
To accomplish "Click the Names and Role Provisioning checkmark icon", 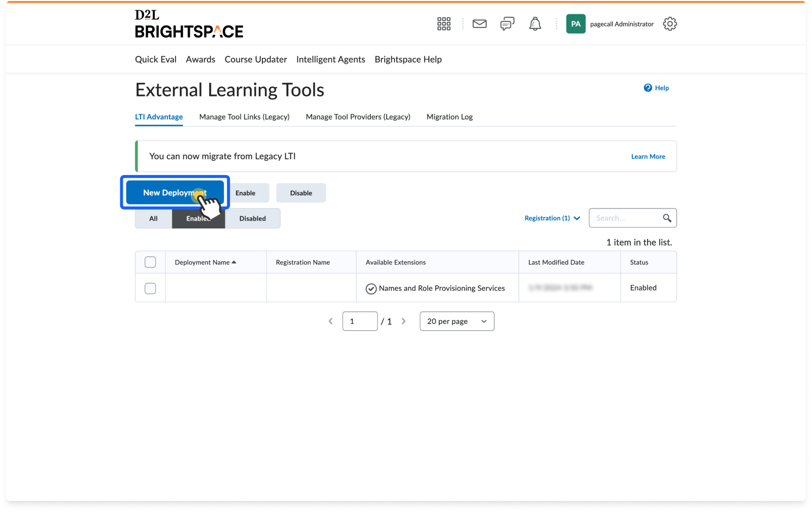I will [371, 289].
